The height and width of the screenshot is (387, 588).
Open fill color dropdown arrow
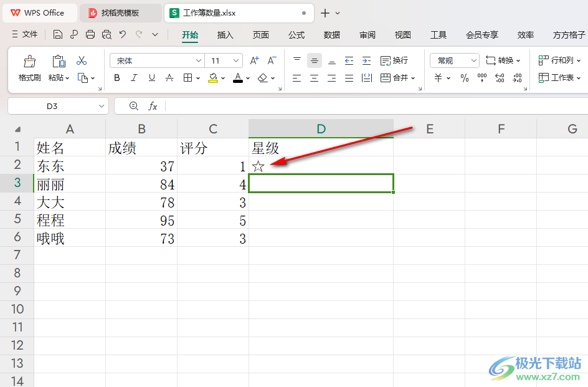tap(223, 78)
